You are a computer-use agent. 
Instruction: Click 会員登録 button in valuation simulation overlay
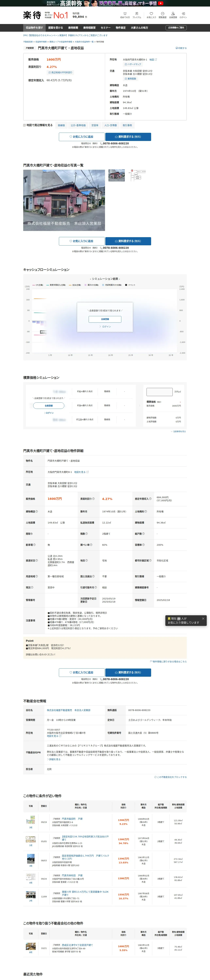coord(49,406)
